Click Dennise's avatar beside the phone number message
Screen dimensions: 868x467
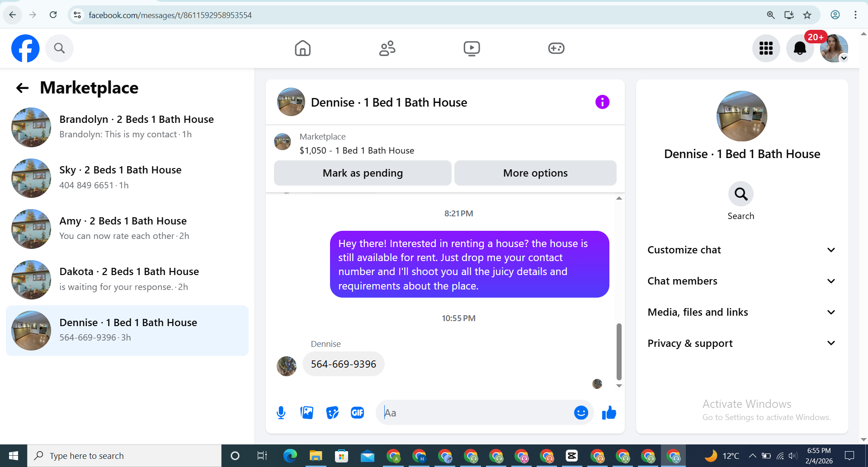click(287, 366)
